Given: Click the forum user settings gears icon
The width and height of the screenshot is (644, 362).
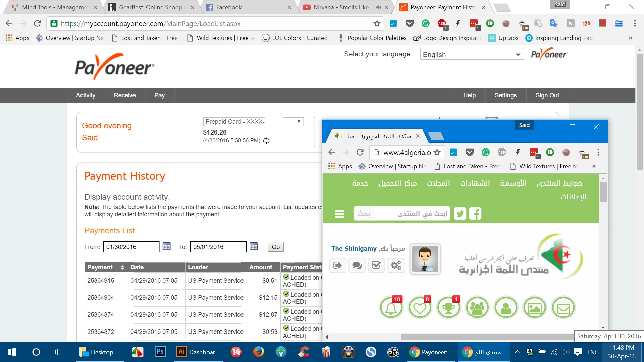Looking at the screenshot, I should pyautogui.click(x=396, y=265).
